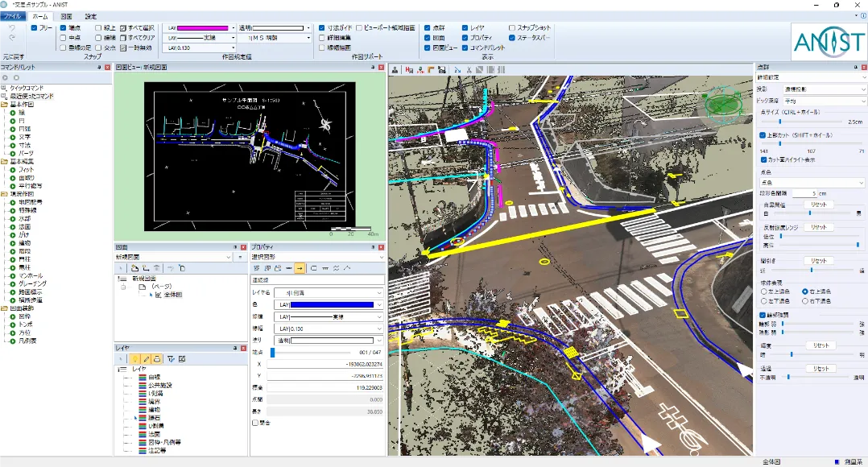Click the 投影色間隔 cm input field
The width and height of the screenshot is (868, 467).
coord(805,194)
